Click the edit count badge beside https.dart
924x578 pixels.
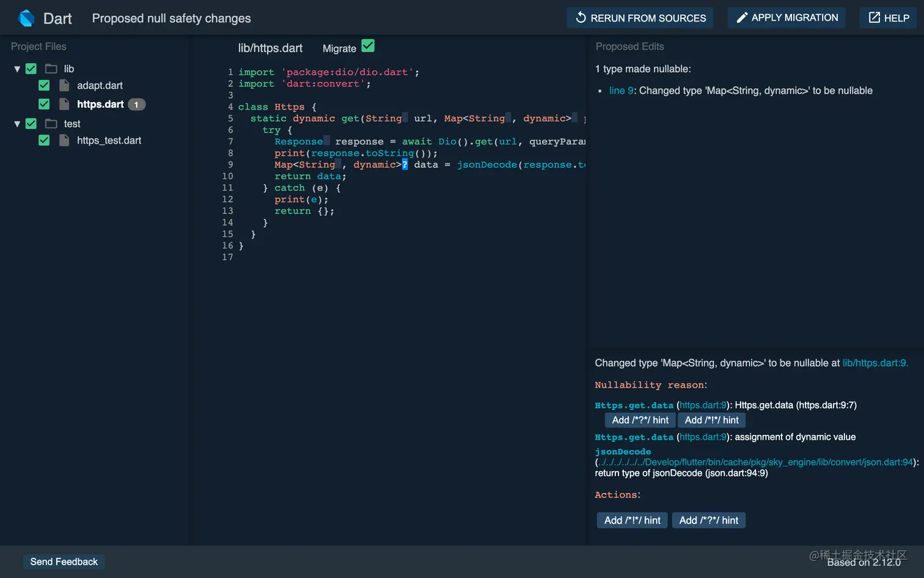(136, 105)
